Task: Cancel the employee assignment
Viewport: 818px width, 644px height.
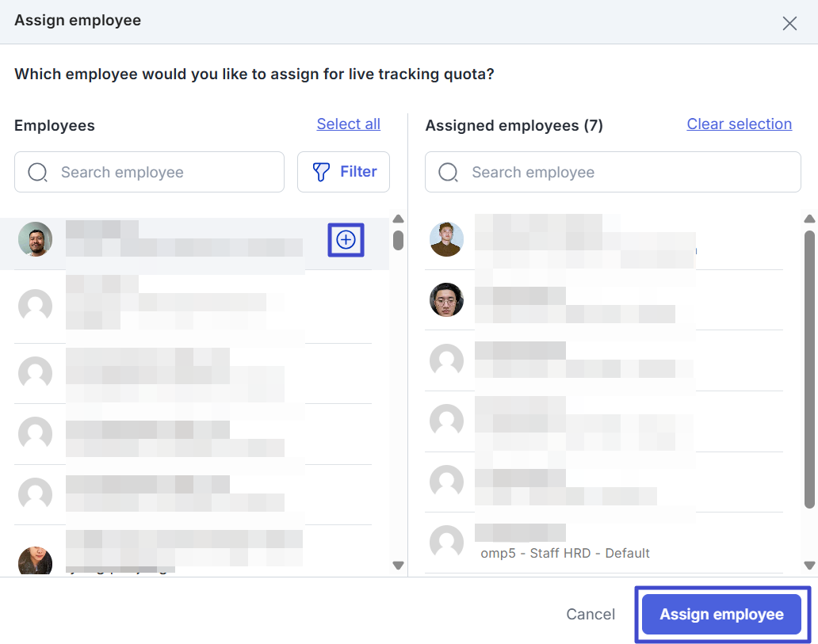Action: click(591, 615)
